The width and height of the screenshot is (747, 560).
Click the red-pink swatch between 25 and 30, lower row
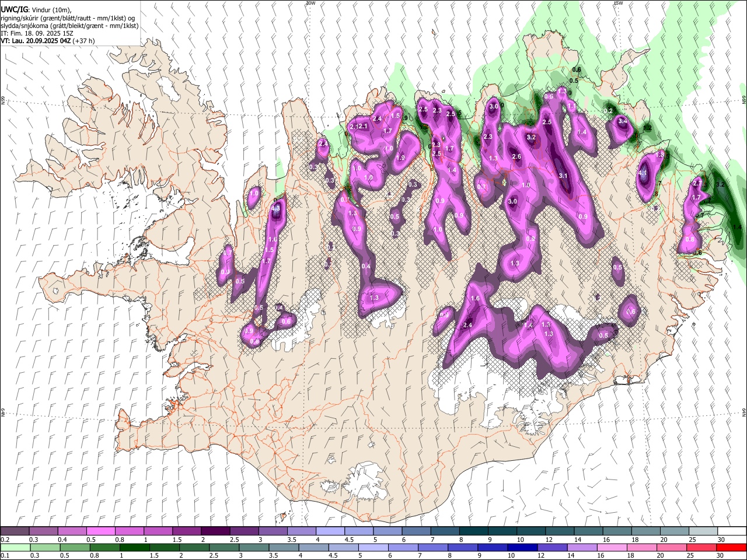point(701,547)
